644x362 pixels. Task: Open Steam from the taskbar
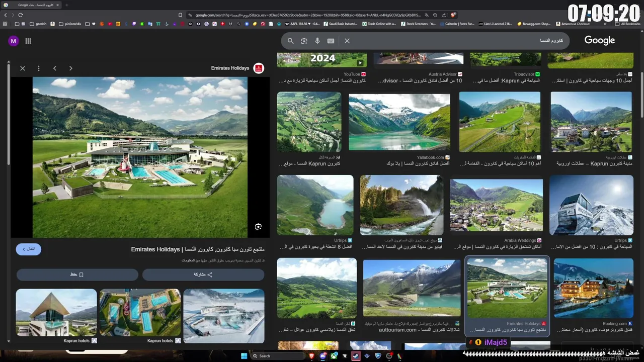click(356, 356)
